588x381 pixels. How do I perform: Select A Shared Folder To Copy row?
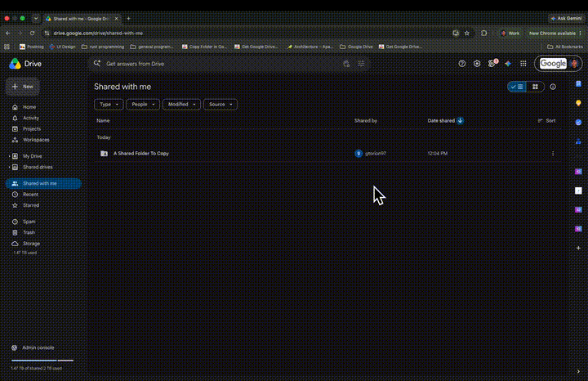pos(328,154)
